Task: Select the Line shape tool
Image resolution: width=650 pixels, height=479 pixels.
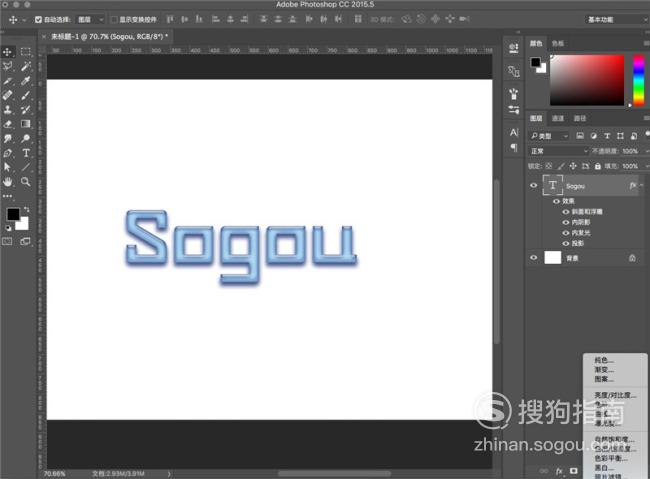Action: pyautogui.click(x=26, y=167)
